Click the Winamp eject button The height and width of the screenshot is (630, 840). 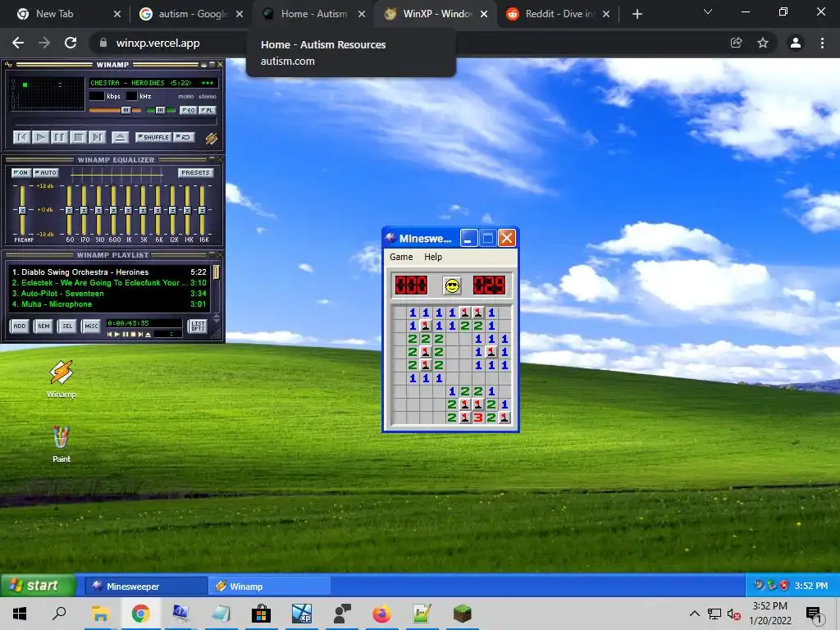(x=120, y=138)
